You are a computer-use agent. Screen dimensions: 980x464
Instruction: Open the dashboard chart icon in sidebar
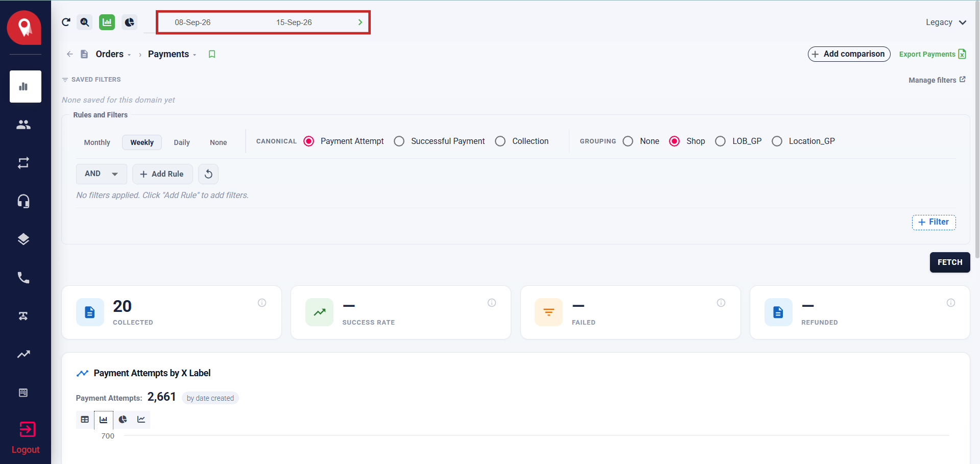point(26,87)
